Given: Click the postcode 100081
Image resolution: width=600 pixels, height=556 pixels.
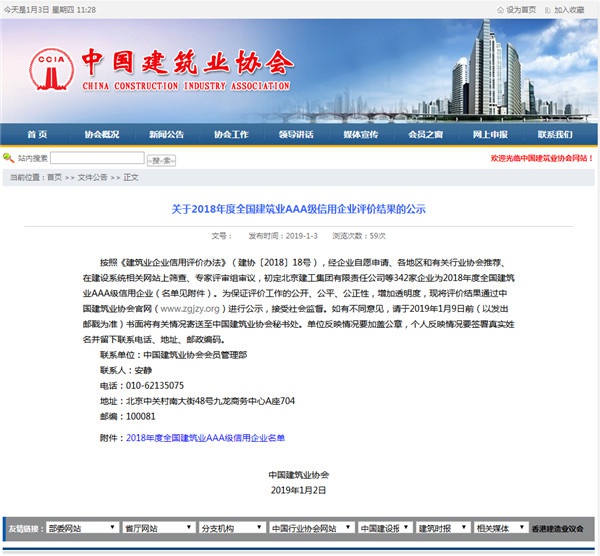Looking at the screenshot, I should [x=141, y=416].
